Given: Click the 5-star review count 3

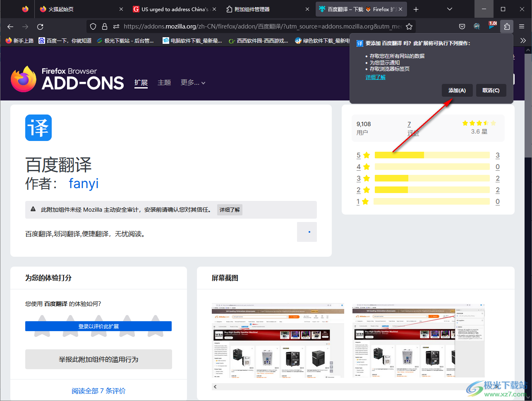Looking at the screenshot, I should click(498, 155).
